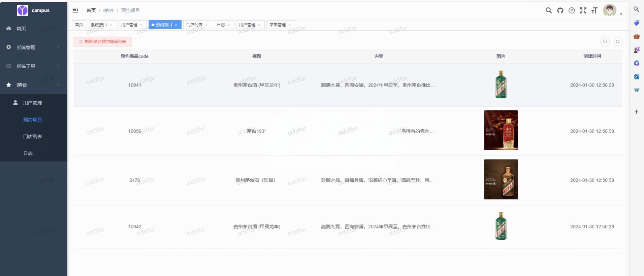
Task: Open the browser sidebar paper-plane icon
Action: click(x=636, y=90)
